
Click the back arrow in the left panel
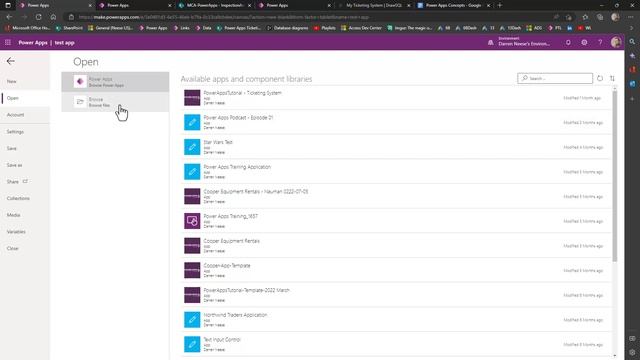[x=11, y=61]
